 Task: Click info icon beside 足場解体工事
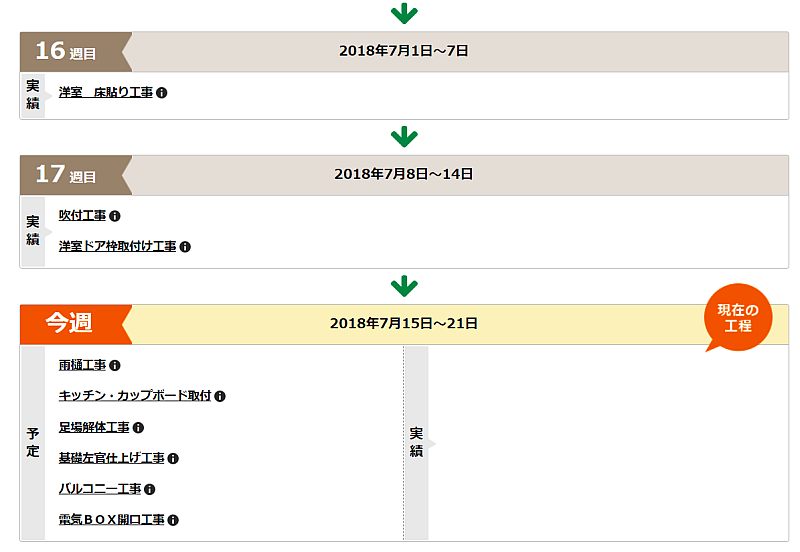click(138, 428)
